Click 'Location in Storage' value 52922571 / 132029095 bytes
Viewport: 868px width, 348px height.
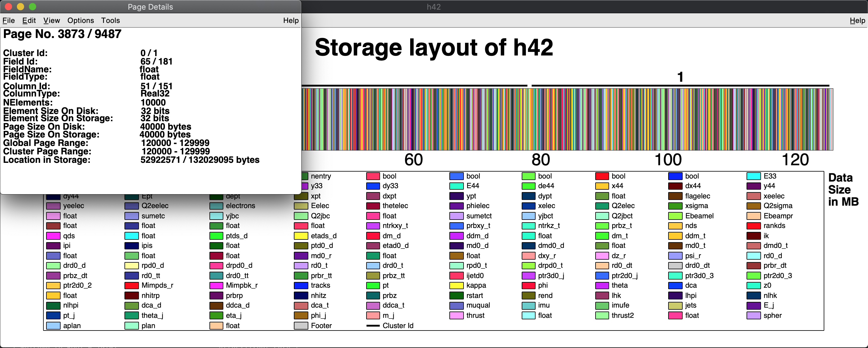[200, 160]
